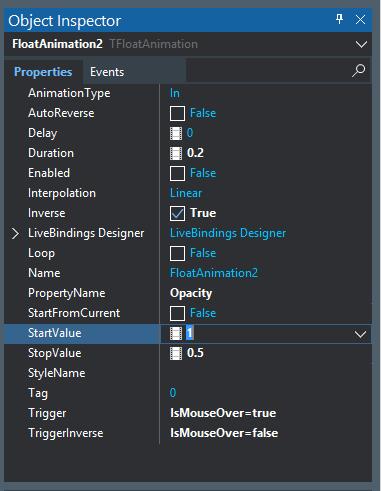Toggle the AutoReverse checkbox
This screenshot has height=491, width=381.
[x=177, y=113]
